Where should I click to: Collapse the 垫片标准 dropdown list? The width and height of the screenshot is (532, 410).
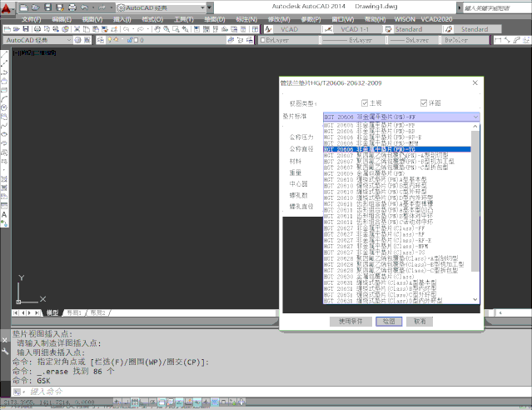475,117
